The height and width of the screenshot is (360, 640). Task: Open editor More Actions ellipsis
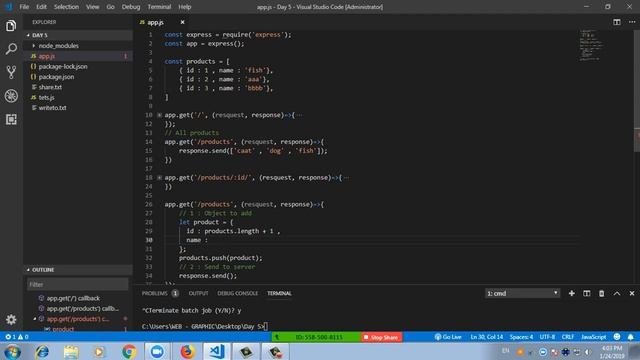click(x=632, y=22)
